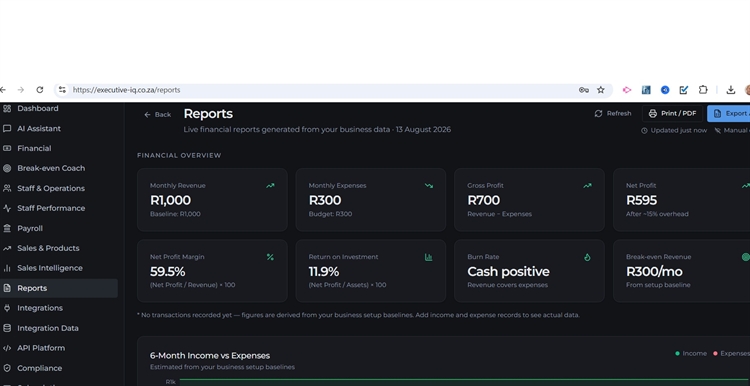Reload the page in the browser
750x386 pixels.
[x=40, y=90]
